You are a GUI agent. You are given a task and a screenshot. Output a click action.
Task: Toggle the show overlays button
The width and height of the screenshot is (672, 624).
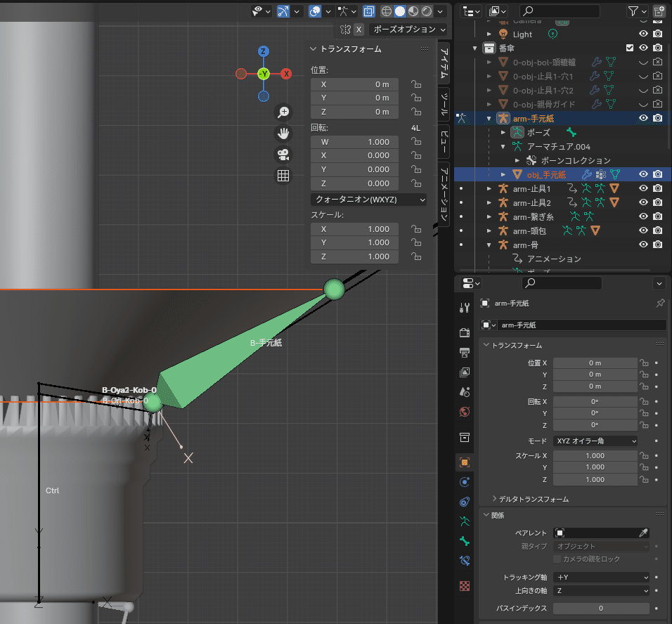tap(315, 11)
